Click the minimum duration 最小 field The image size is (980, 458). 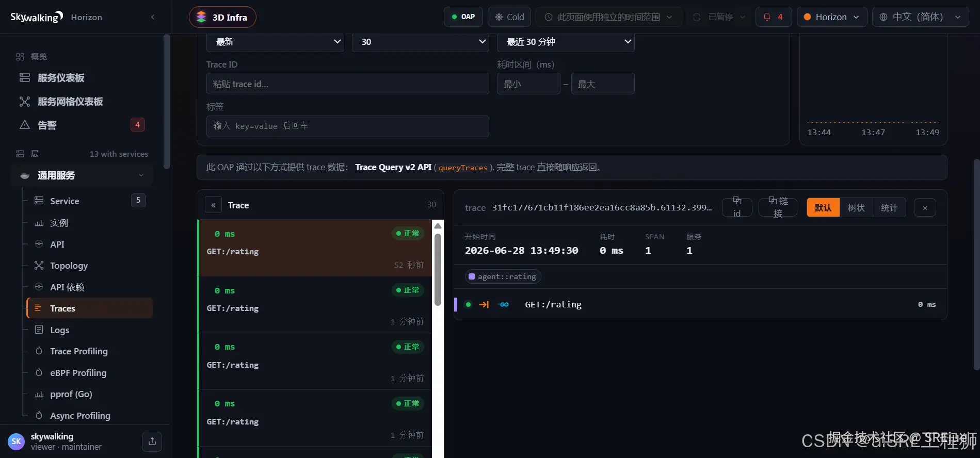click(x=528, y=84)
